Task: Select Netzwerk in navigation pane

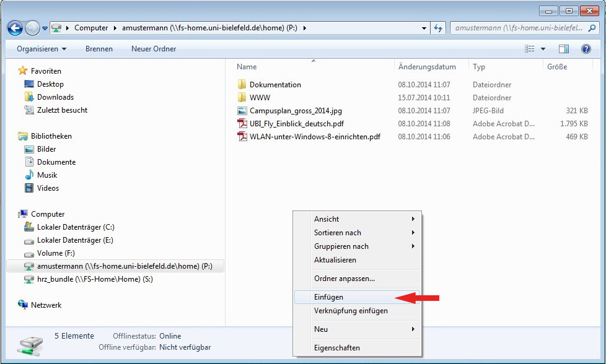Action: click(46, 305)
